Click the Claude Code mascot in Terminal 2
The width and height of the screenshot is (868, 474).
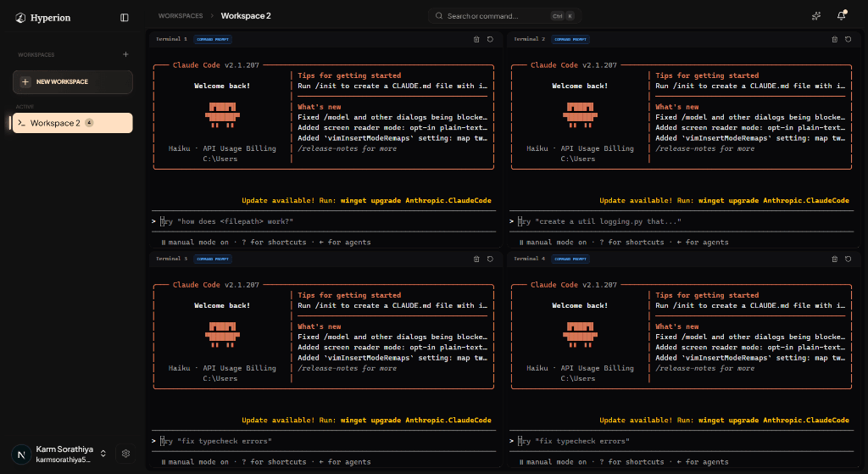pos(580,114)
